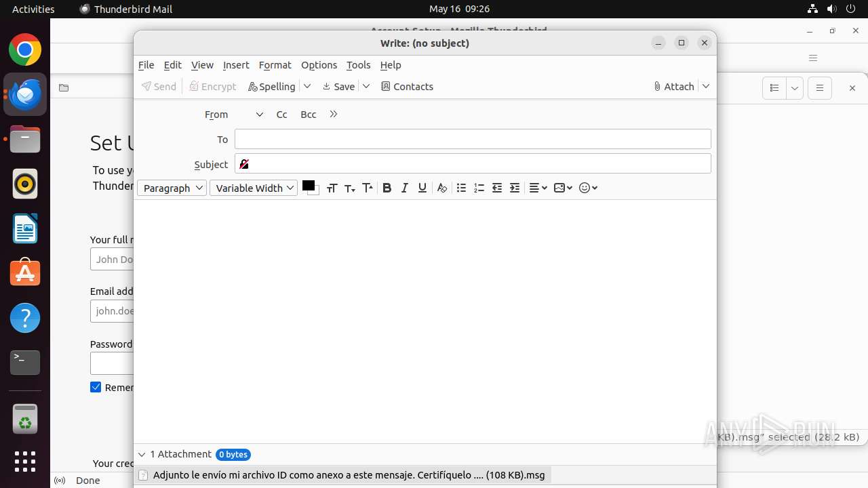Open the Format menu
Viewport: 868px width, 488px height.
click(275, 65)
